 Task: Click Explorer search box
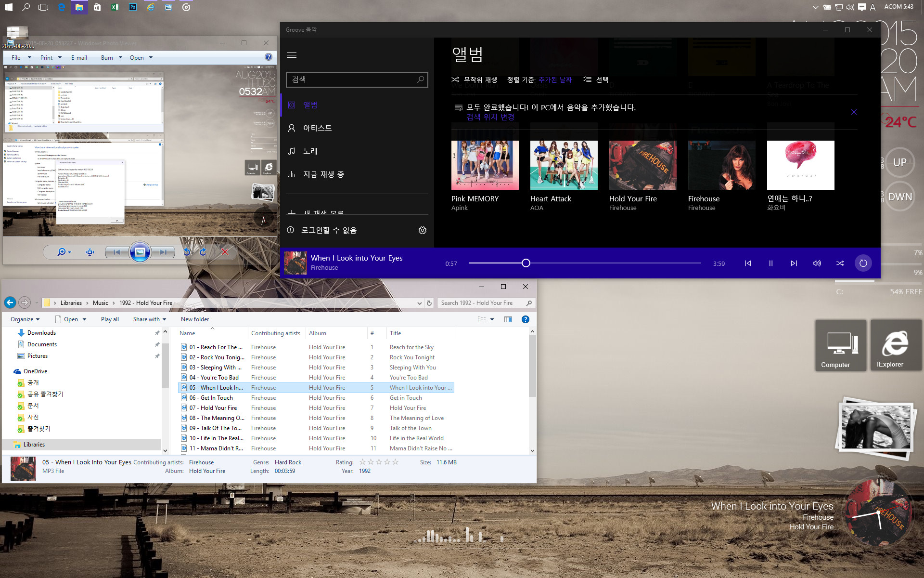click(486, 303)
